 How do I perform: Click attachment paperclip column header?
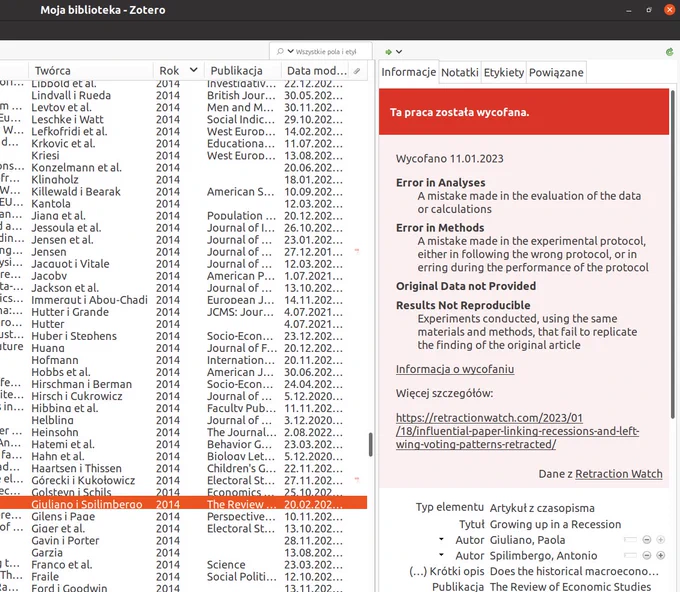point(357,71)
